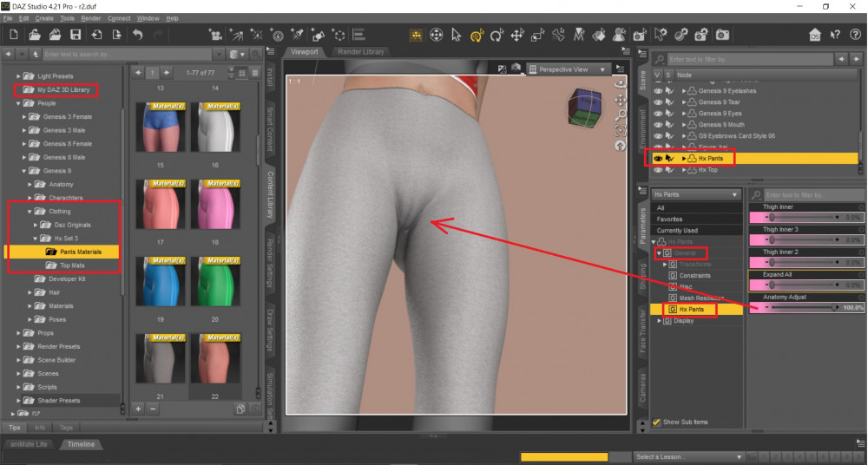Select the Favorites filter
The image size is (868, 465).
tap(696, 219)
